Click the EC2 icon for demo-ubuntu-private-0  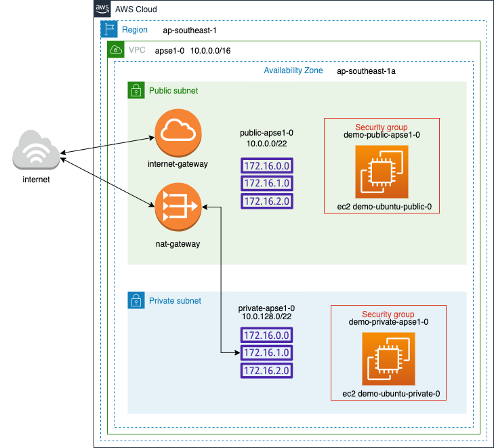tap(388, 359)
